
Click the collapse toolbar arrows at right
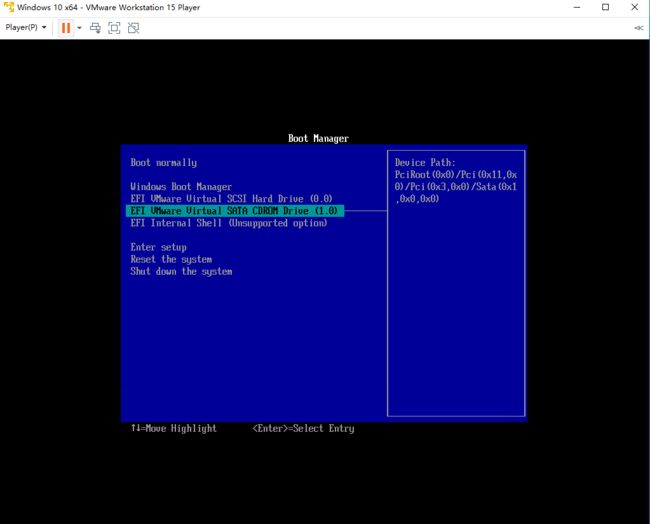638,28
